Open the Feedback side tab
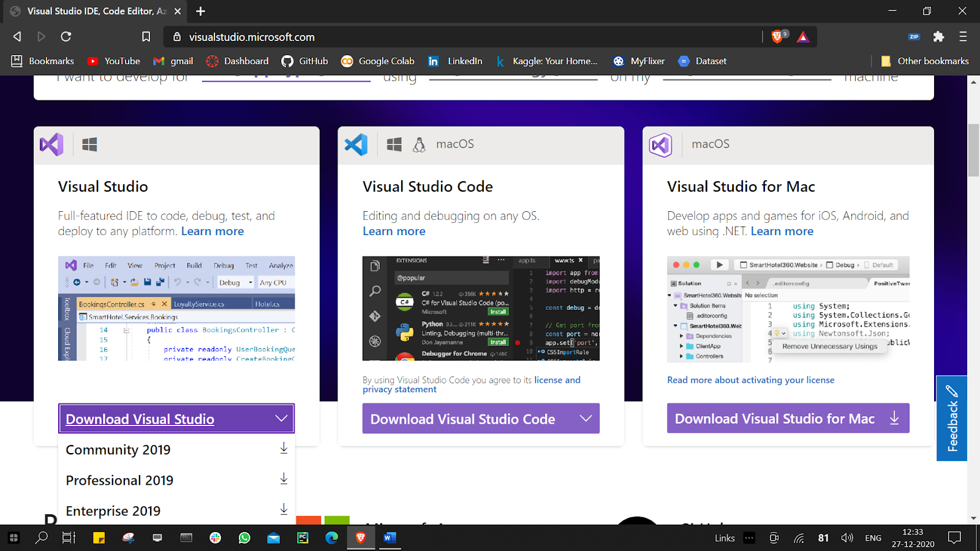 [952, 418]
